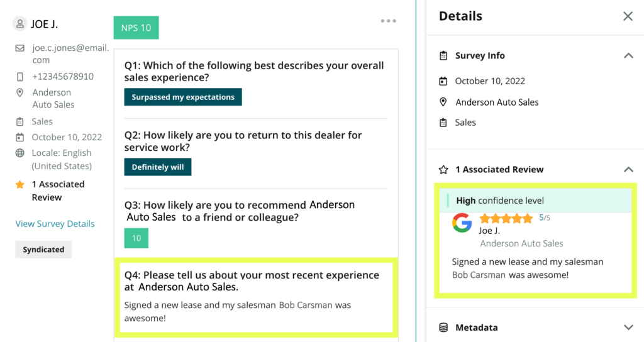
Task: Click the five-star rating in the review
Action: pyautogui.click(x=506, y=219)
